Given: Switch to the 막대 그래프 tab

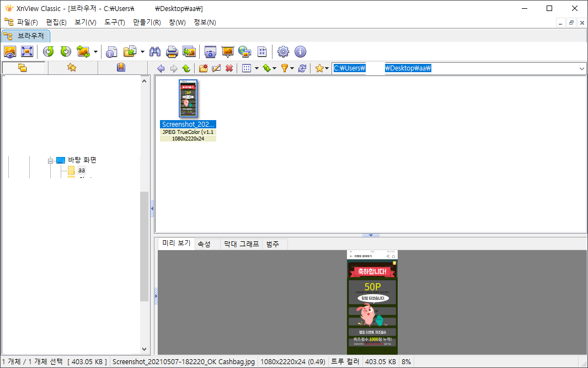Looking at the screenshot, I should pos(242,244).
